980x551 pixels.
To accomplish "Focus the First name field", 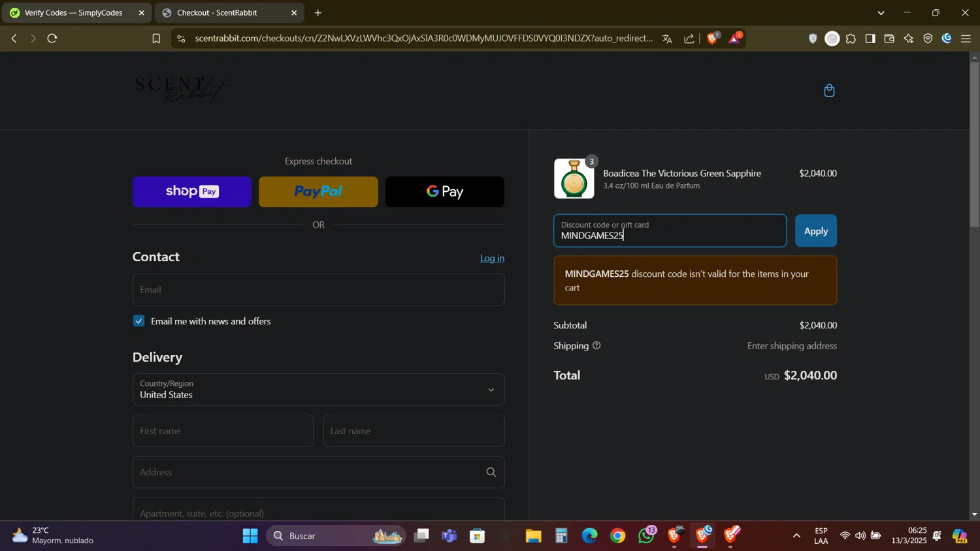I will [x=223, y=431].
